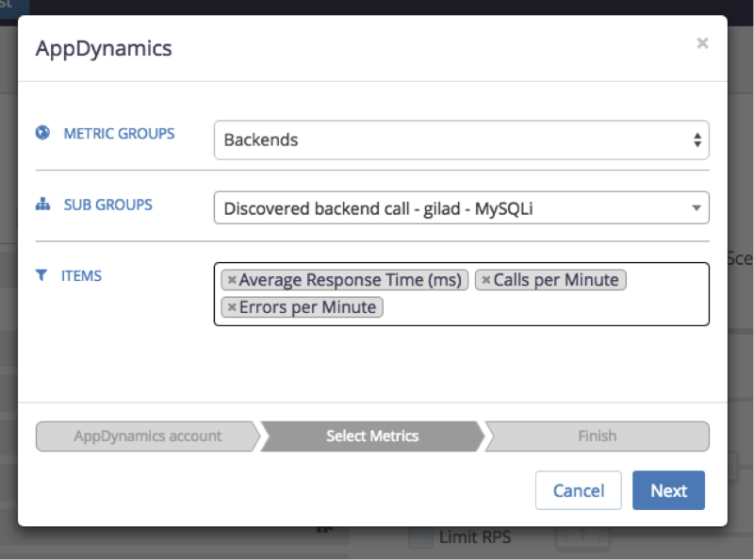Click the Sub Groups hierarchy icon

coord(42,204)
